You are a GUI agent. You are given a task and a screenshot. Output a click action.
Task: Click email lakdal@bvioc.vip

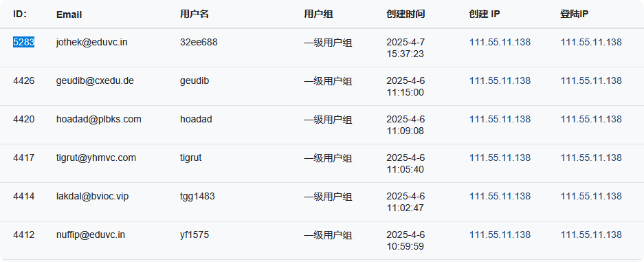92,196
